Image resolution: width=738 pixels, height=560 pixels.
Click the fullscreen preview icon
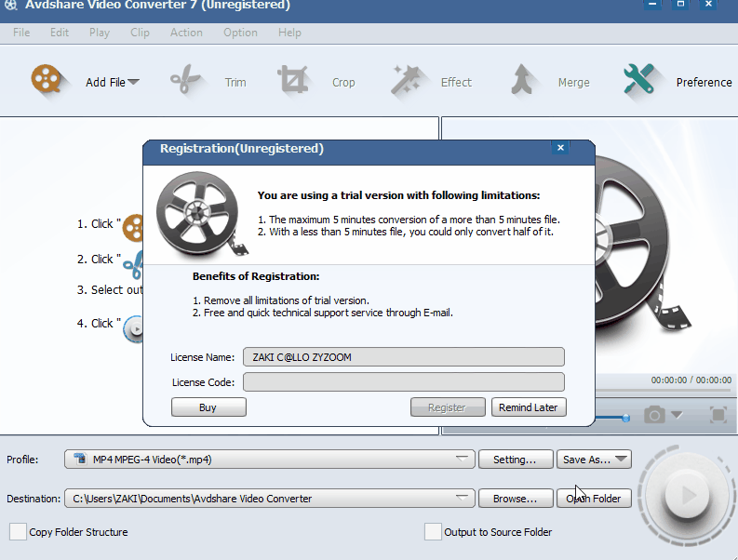pos(718,415)
